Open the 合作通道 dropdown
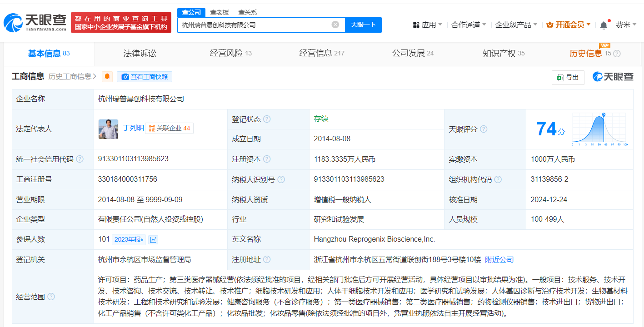The height and width of the screenshot is (327, 644). click(x=469, y=25)
